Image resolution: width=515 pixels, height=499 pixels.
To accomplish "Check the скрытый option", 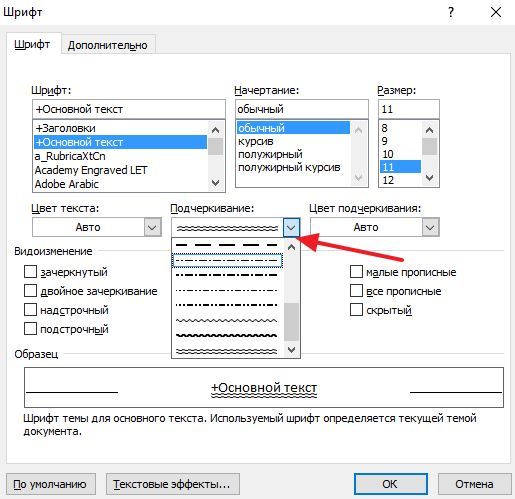I will coord(356,310).
